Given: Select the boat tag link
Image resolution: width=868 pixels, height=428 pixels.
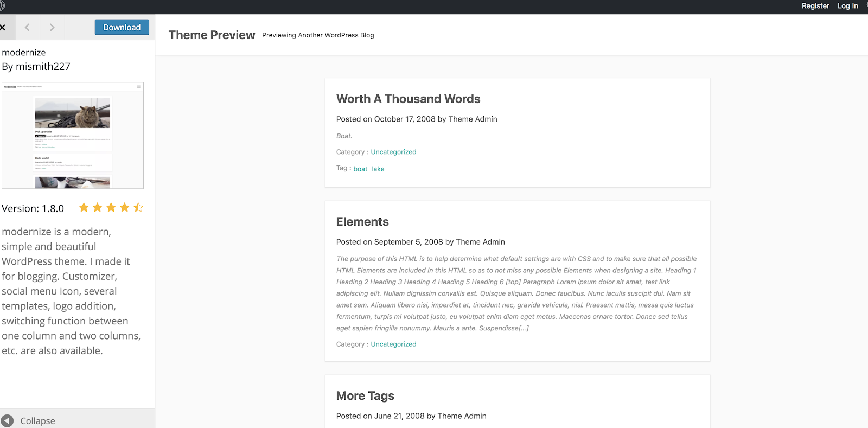Looking at the screenshot, I should click(x=360, y=169).
